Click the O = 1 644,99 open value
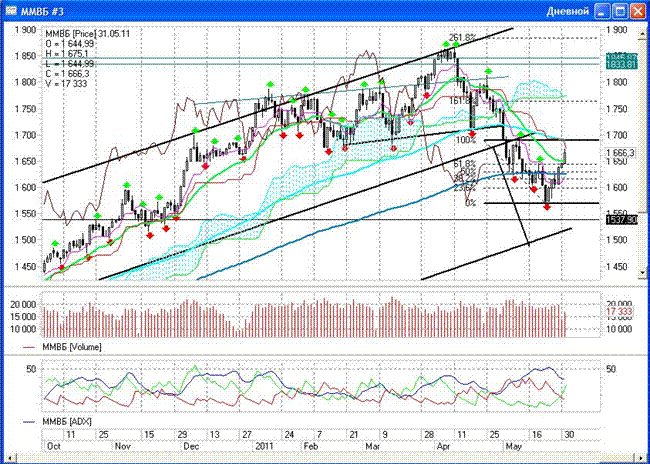The image size is (650, 464). point(70,44)
